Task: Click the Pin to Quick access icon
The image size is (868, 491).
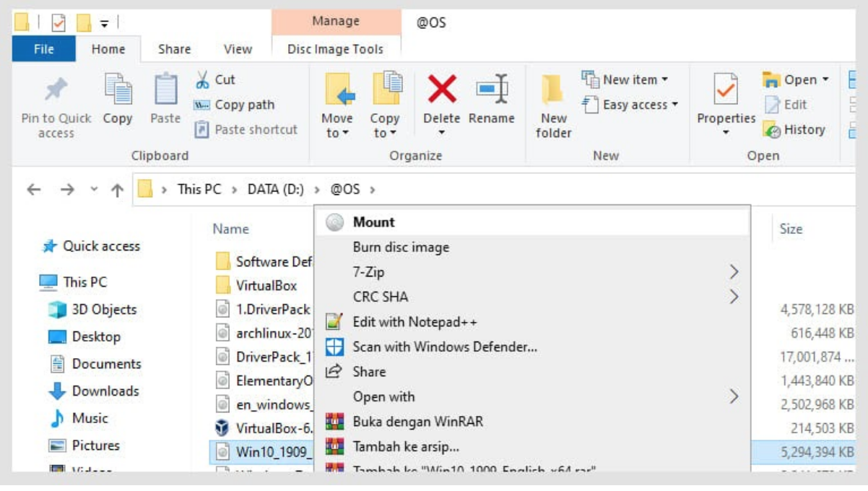Action: [56, 90]
